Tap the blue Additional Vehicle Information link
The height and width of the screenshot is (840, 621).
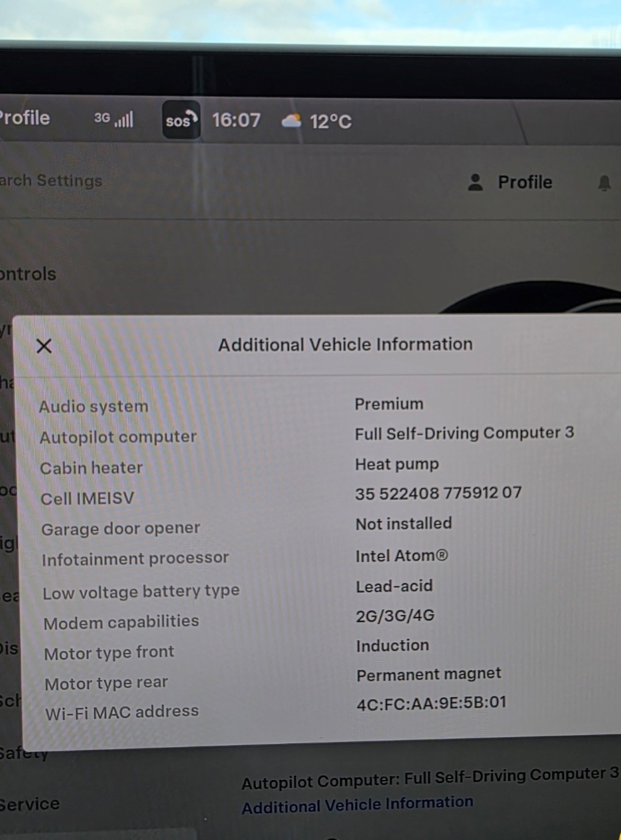click(357, 805)
